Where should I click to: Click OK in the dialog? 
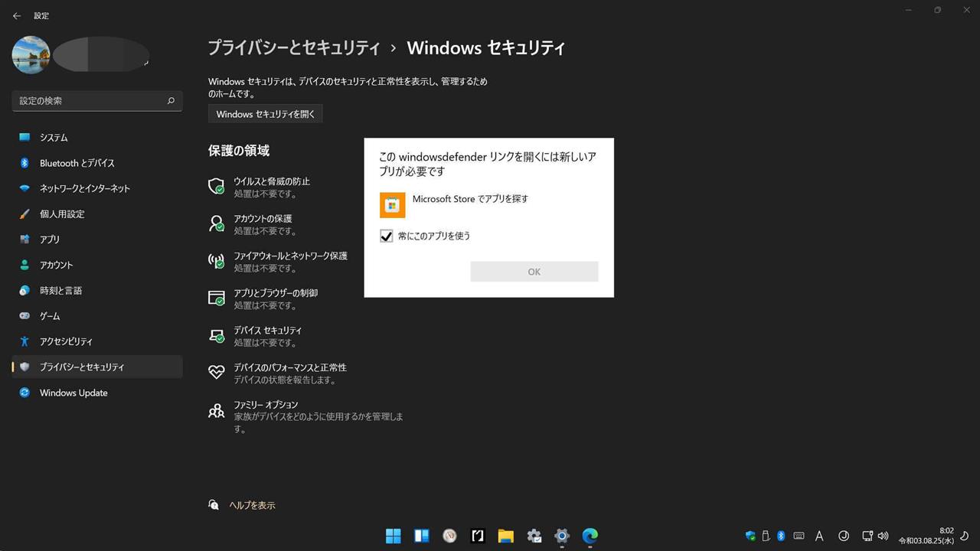point(534,272)
